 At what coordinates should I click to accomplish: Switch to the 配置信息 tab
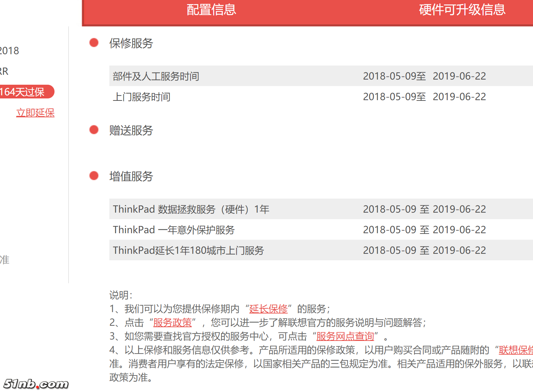(x=211, y=10)
